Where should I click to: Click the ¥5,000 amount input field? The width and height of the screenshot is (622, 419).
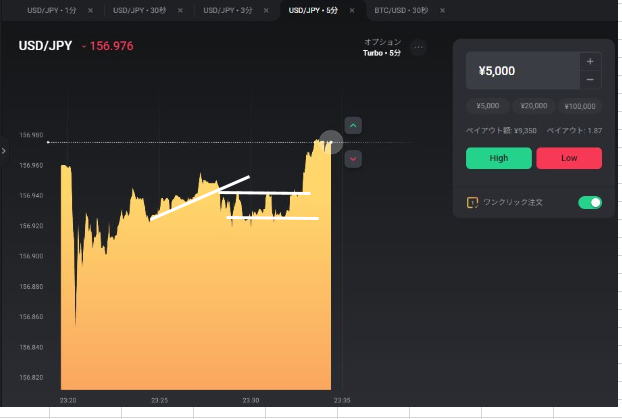click(x=522, y=71)
